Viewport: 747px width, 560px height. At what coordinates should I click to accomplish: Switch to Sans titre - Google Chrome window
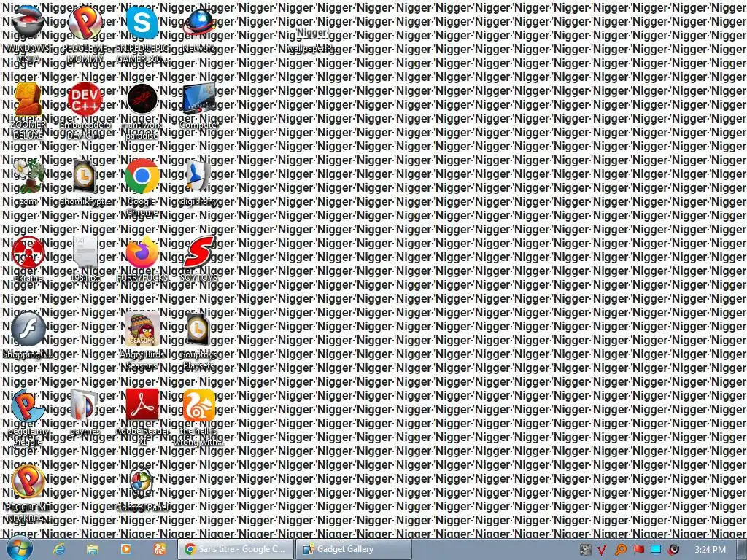click(236, 549)
